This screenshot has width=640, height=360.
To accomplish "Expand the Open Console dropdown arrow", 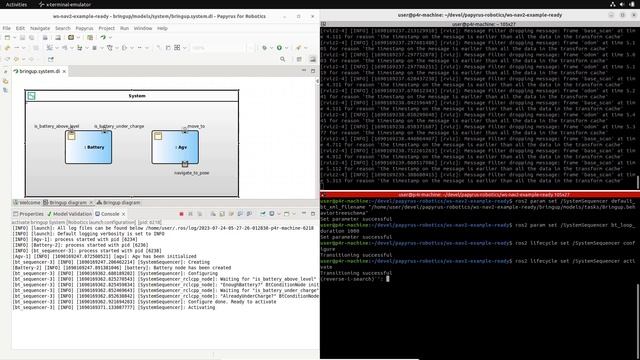I will pyautogui.click(x=294, y=214).
